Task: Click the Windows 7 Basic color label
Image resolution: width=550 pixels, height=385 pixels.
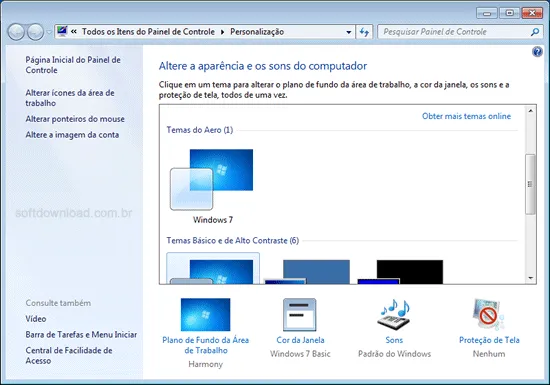Action: pos(300,354)
